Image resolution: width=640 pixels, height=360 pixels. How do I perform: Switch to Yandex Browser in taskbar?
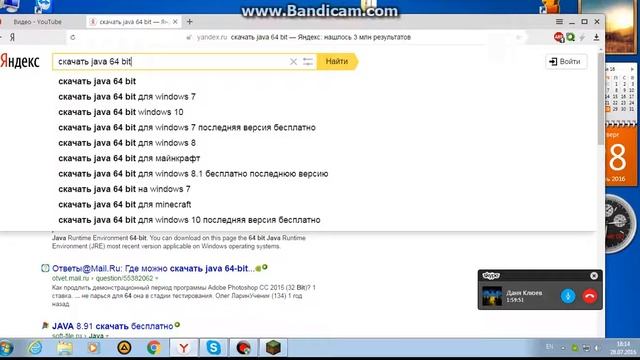[x=184, y=348]
